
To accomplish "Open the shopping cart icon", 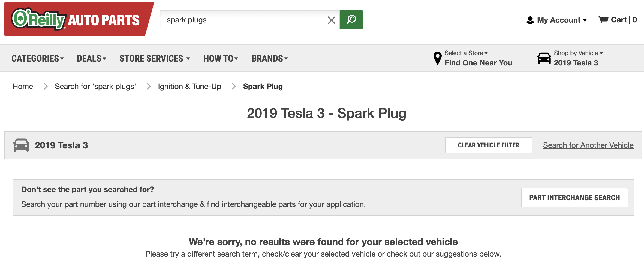I will coord(603,20).
